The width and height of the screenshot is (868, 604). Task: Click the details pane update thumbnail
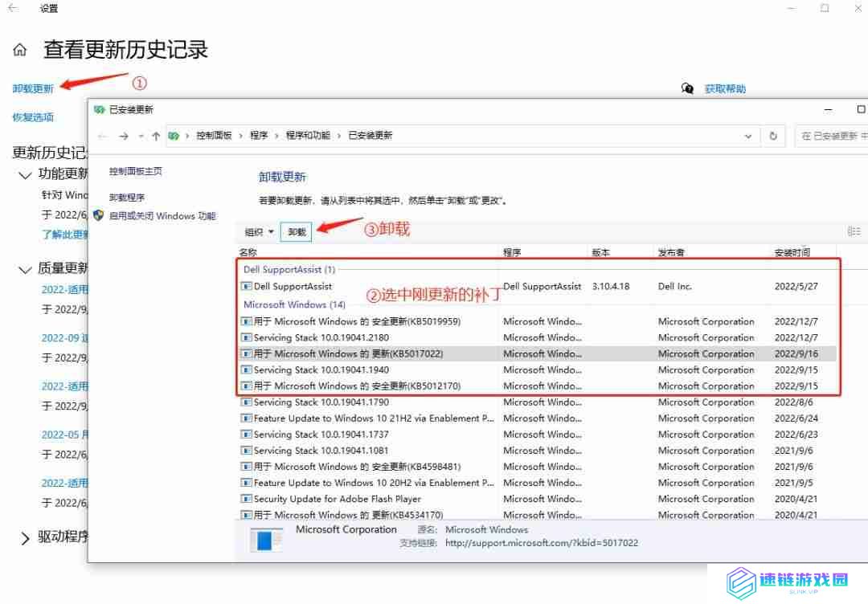[266, 539]
